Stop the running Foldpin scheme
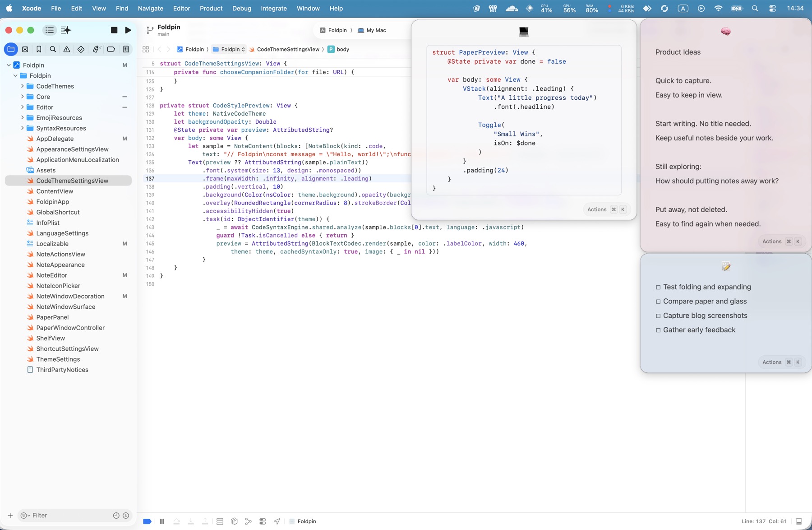812x530 pixels. pyautogui.click(x=114, y=30)
